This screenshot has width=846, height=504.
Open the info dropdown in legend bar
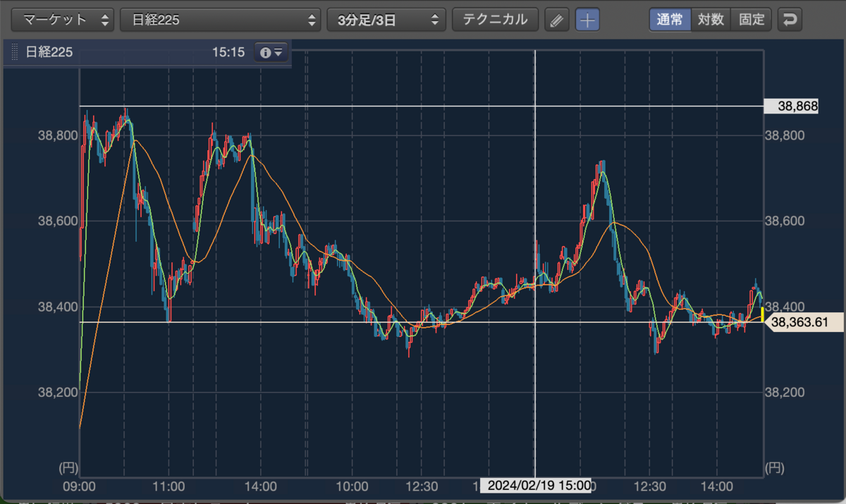pos(271,52)
